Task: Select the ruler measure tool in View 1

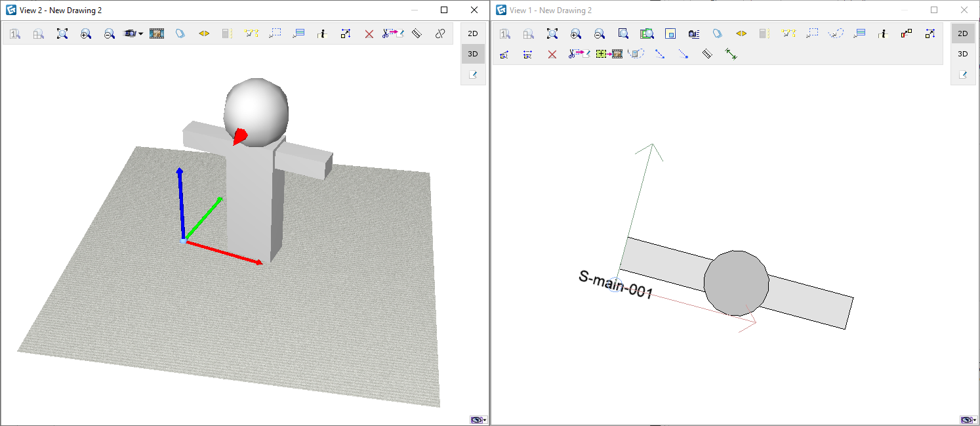Action: point(707,54)
